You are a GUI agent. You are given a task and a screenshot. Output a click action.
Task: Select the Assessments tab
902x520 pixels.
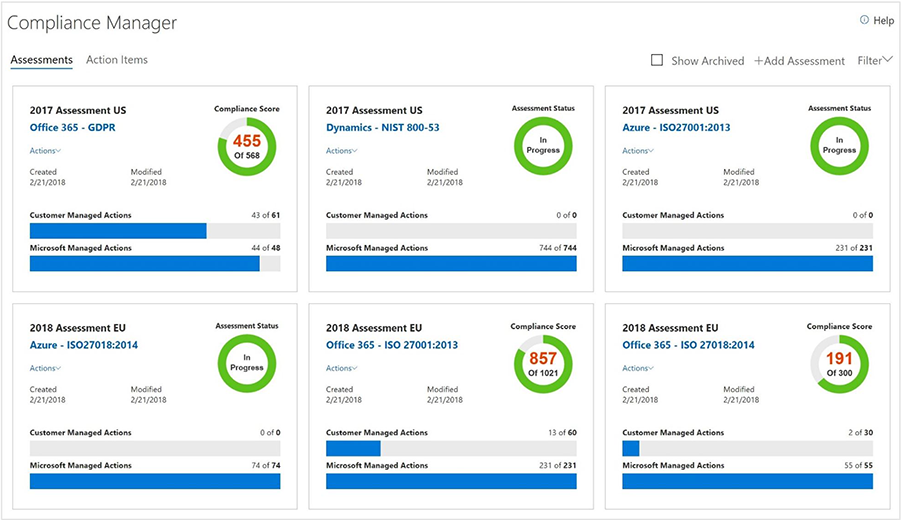click(x=41, y=60)
